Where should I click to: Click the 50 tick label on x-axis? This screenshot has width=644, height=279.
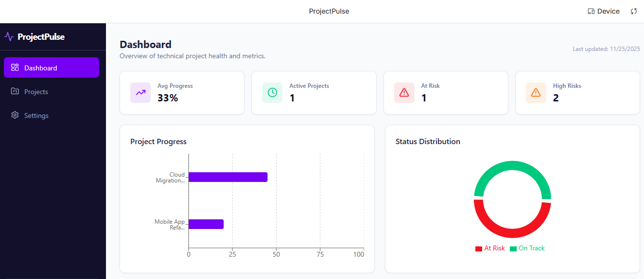tap(276, 254)
